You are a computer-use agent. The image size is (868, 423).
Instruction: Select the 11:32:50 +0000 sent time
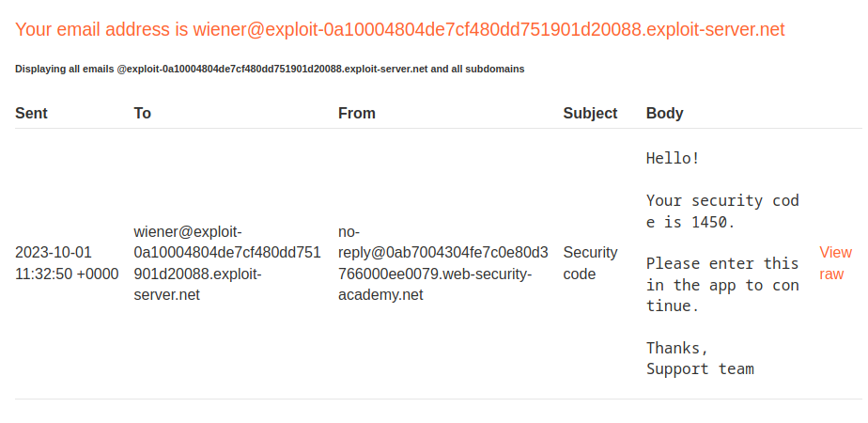[x=67, y=274]
